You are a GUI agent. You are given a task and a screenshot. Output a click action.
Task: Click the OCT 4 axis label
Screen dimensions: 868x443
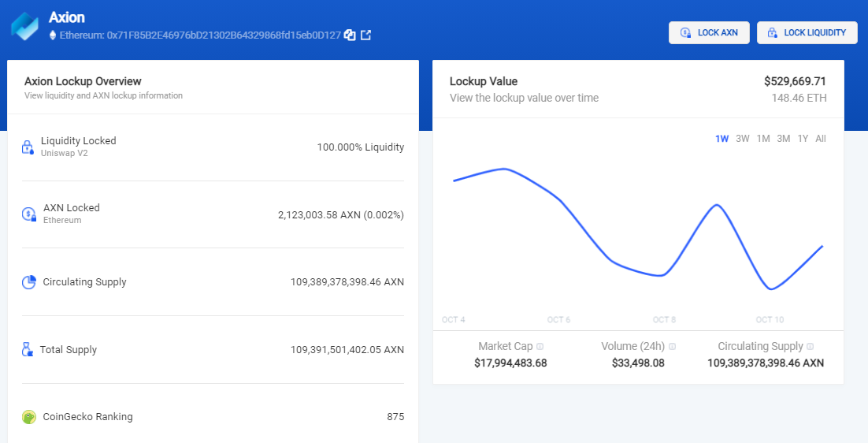click(454, 319)
